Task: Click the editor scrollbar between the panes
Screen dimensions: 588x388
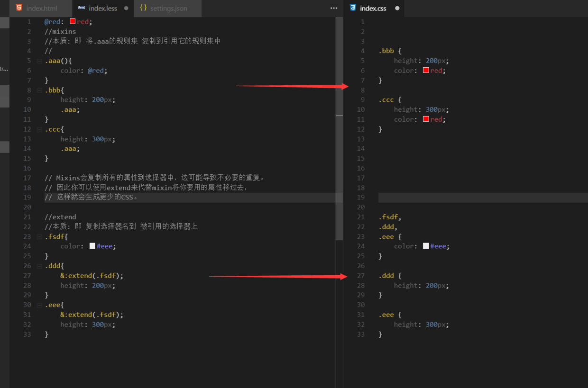Action: click(340, 142)
